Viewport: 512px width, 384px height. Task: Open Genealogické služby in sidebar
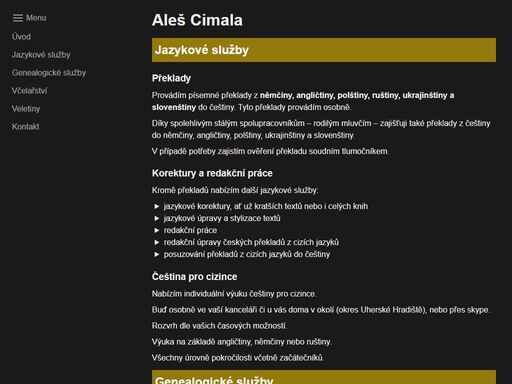(49, 73)
